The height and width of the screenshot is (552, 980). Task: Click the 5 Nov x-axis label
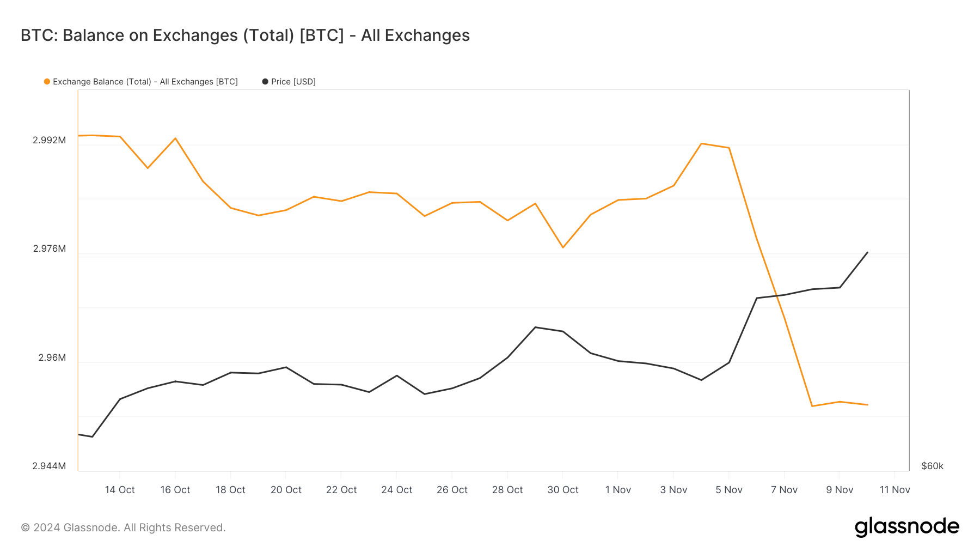729,490
